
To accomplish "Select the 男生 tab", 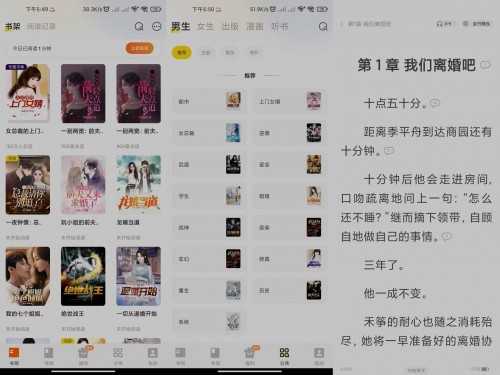I will (x=180, y=26).
